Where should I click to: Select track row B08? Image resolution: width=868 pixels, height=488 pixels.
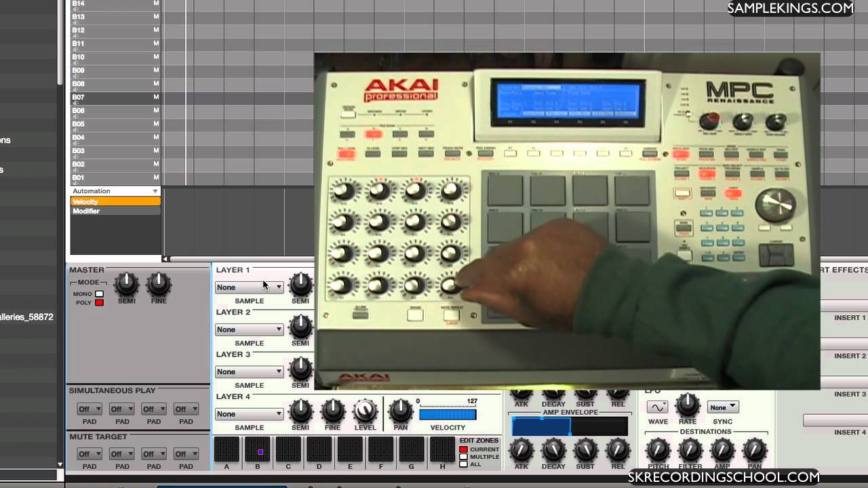click(115, 84)
